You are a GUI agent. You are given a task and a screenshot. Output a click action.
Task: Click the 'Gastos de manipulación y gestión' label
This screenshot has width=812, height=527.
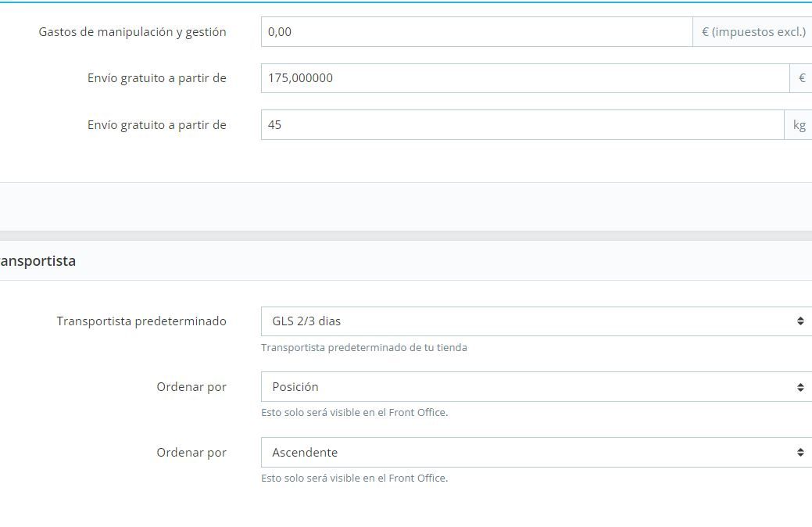coord(133,32)
